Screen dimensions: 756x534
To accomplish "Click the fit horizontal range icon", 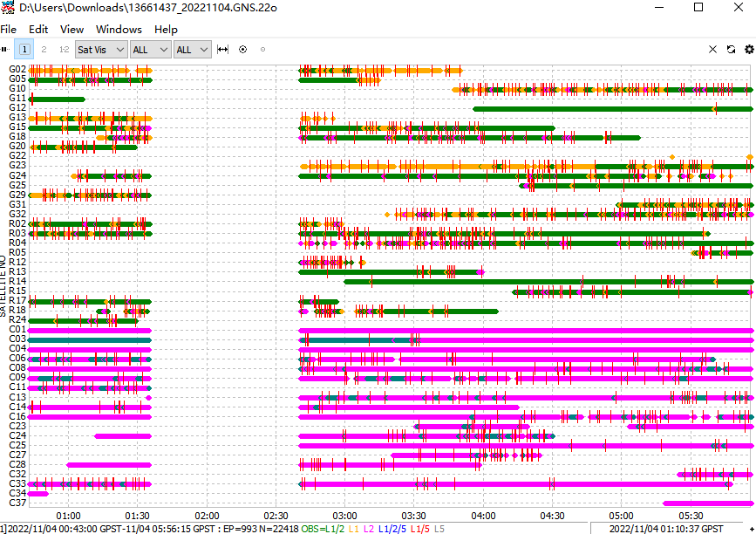I will [x=223, y=50].
